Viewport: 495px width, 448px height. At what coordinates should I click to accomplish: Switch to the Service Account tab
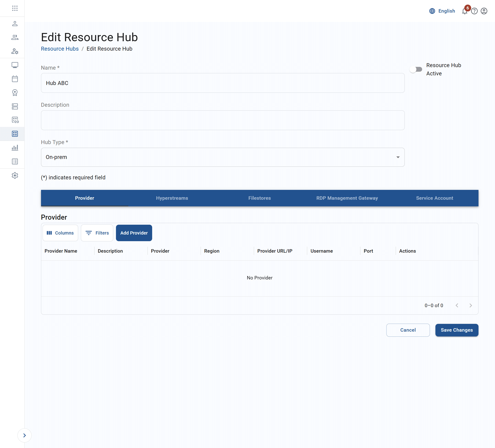(x=434, y=198)
